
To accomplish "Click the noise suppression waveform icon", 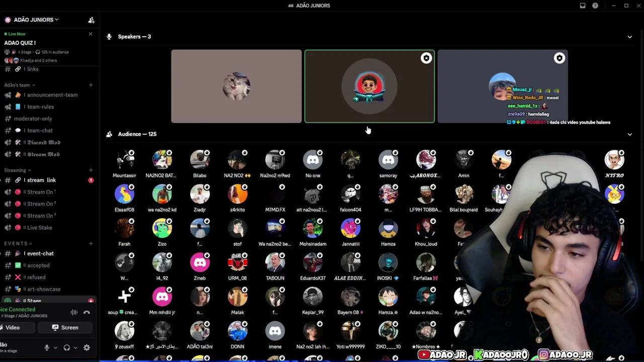I will pyautogui.click(x=74, y=313).
